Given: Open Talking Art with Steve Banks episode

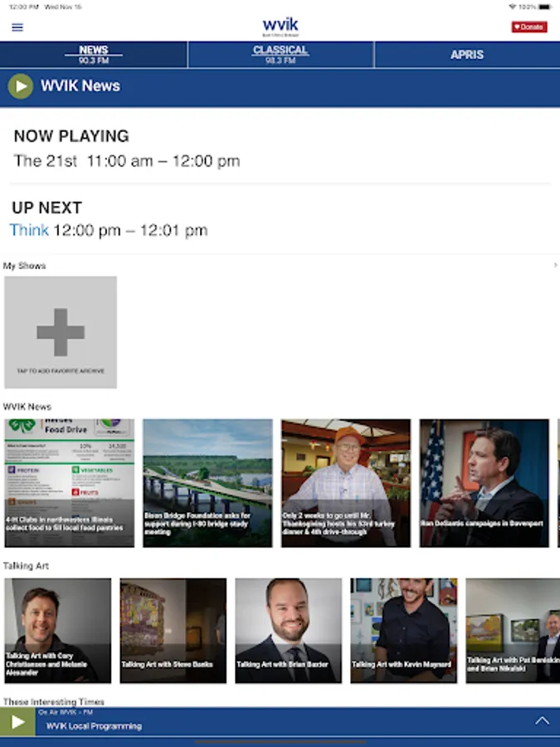Looking at the screenshot, I should coord(173,631).
